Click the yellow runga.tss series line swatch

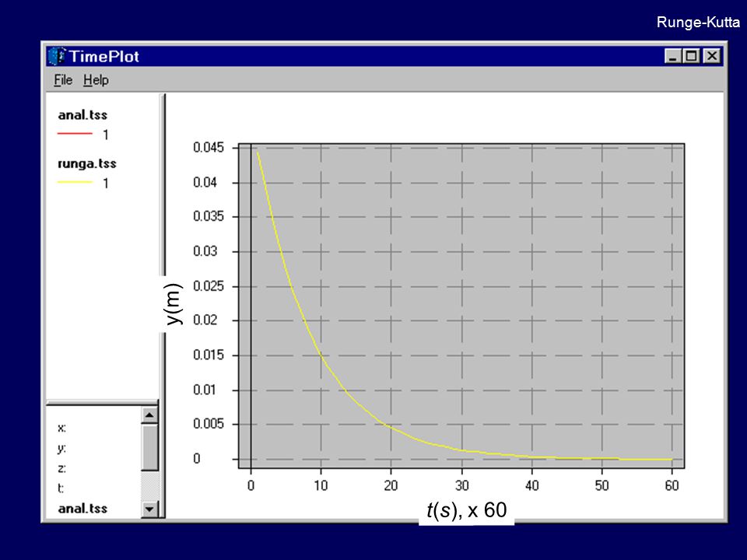pos(75,182)
